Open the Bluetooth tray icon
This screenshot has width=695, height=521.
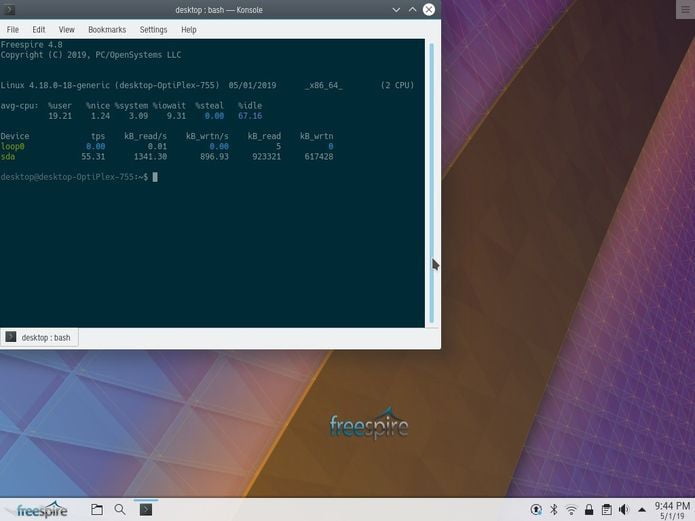pos(554,510)
